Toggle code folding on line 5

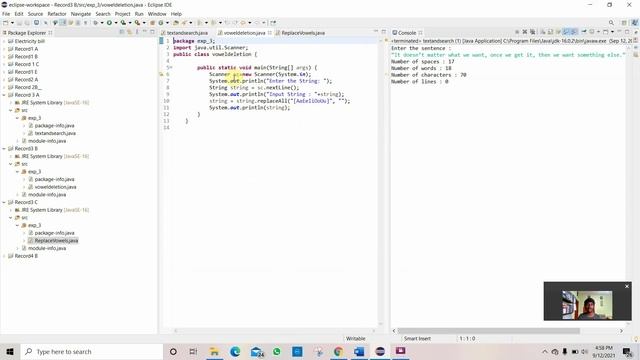[171, 67]
